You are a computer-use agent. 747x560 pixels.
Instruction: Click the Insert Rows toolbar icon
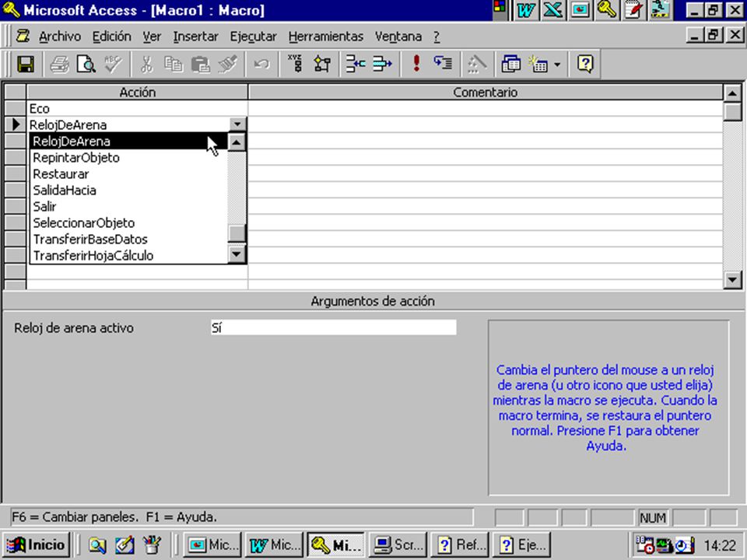(356, 64)
